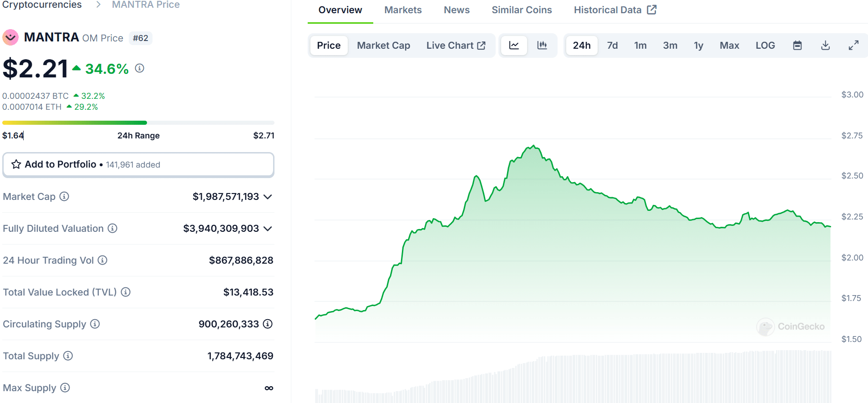Viewport: 868px width, 403px height.
Task: Click the infinity Max Supply value
Action: (x=269, y=388)
